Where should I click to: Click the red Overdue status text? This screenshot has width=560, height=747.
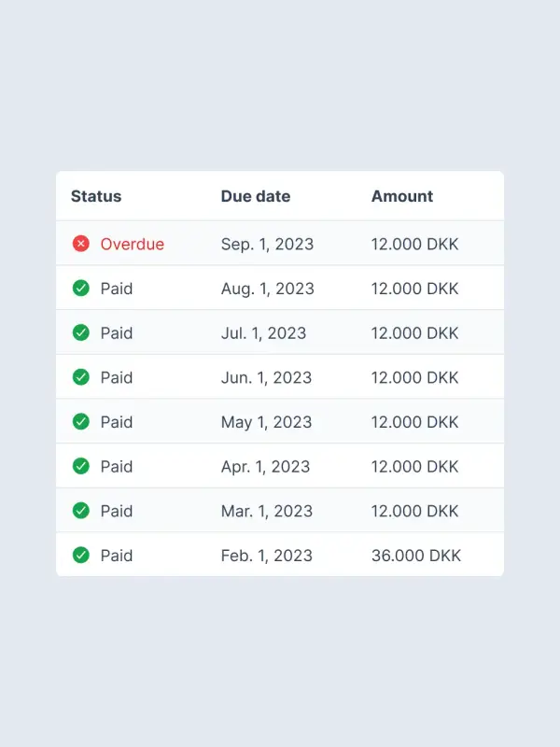(133, 244)
